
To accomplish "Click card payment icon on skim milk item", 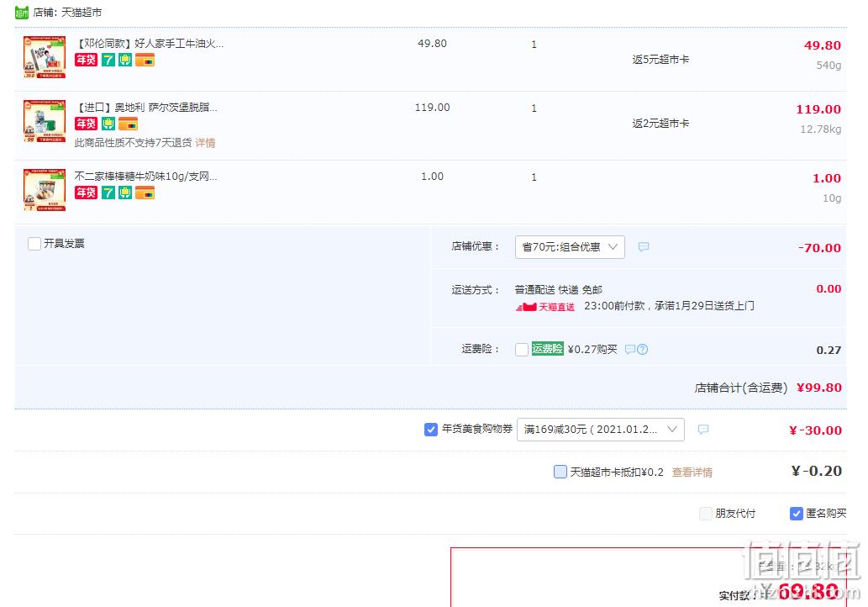I will tap(128, 124).
